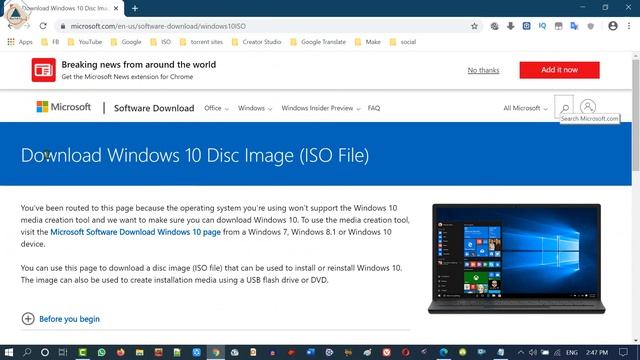
Task: Click the Microsoft search magnifier icon
Action: (564, 107)
